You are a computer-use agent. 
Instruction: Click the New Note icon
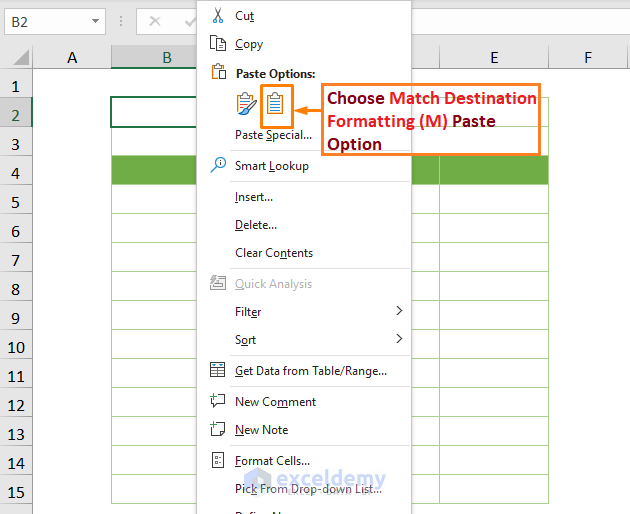click(217, 429)
